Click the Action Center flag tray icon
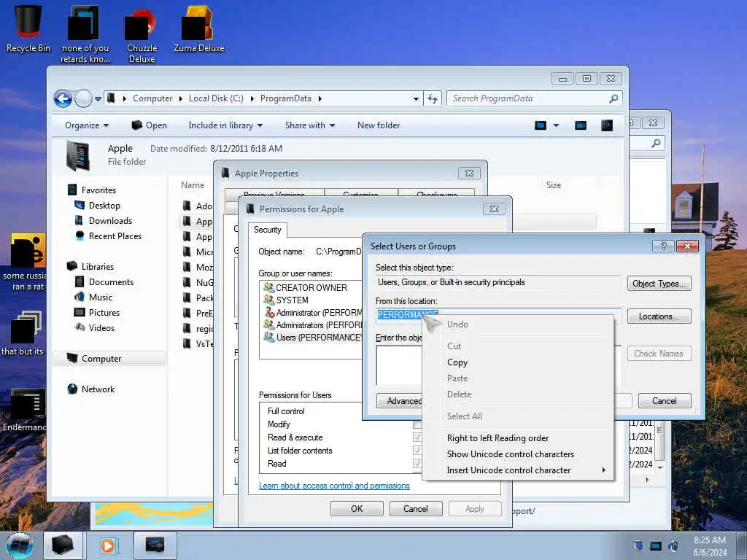 point(639,545)
